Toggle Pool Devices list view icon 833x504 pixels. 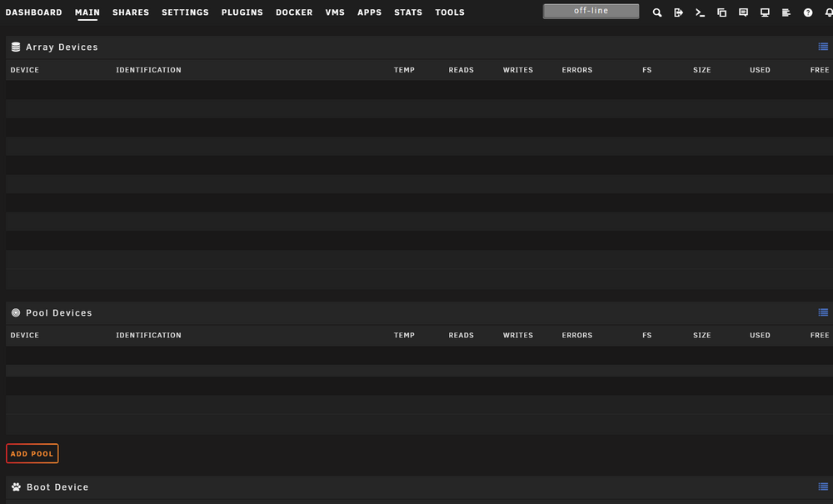[823, 312]
